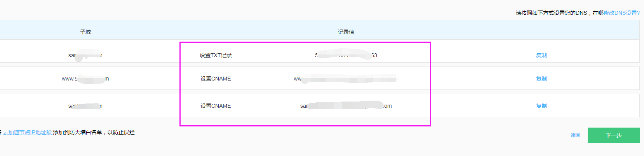
Task: Click the subdomain cell in the TXT row
Action: click(x=85, y=55)
